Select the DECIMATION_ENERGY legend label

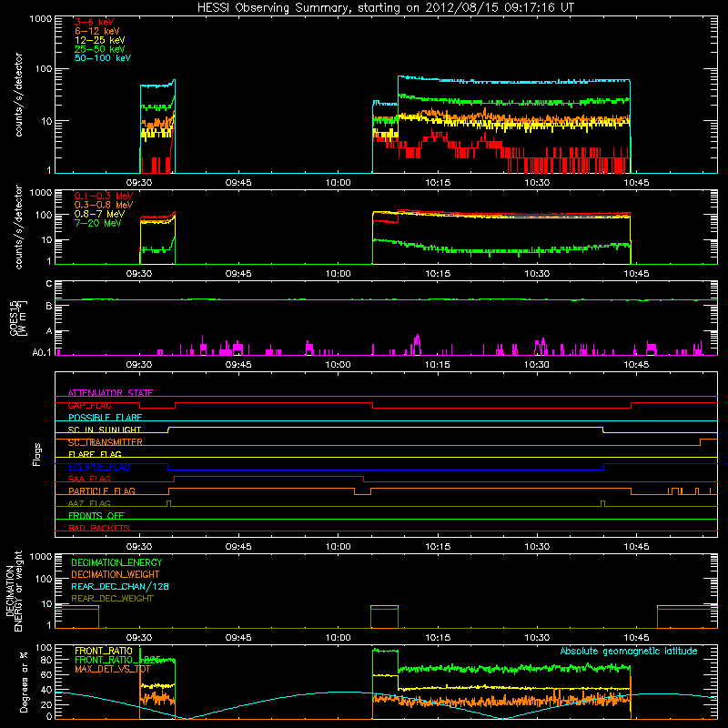(116, 562)
